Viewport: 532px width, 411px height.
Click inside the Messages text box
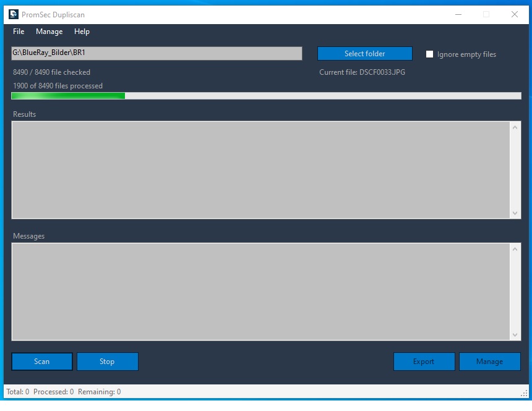(x=260, y=292)
